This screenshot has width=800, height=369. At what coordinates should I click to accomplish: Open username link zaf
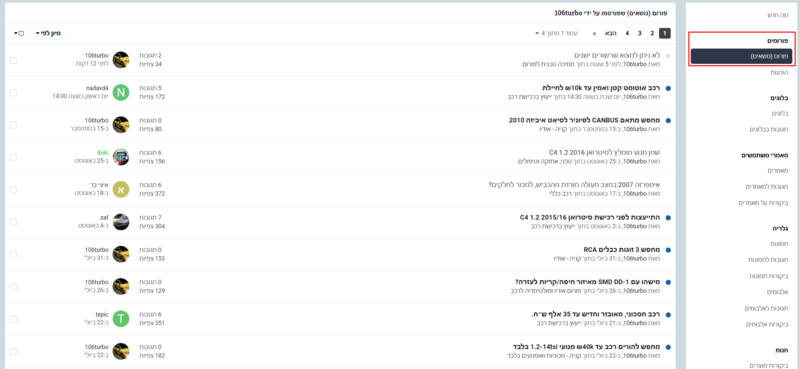[x=105, y=217]
